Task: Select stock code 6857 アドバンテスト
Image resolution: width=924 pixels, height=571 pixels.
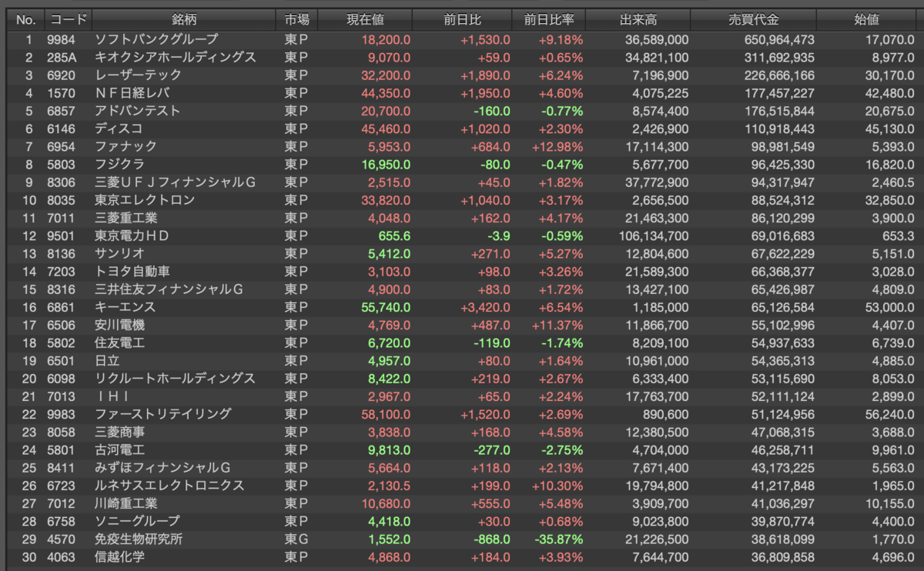Action: point(462,110)
